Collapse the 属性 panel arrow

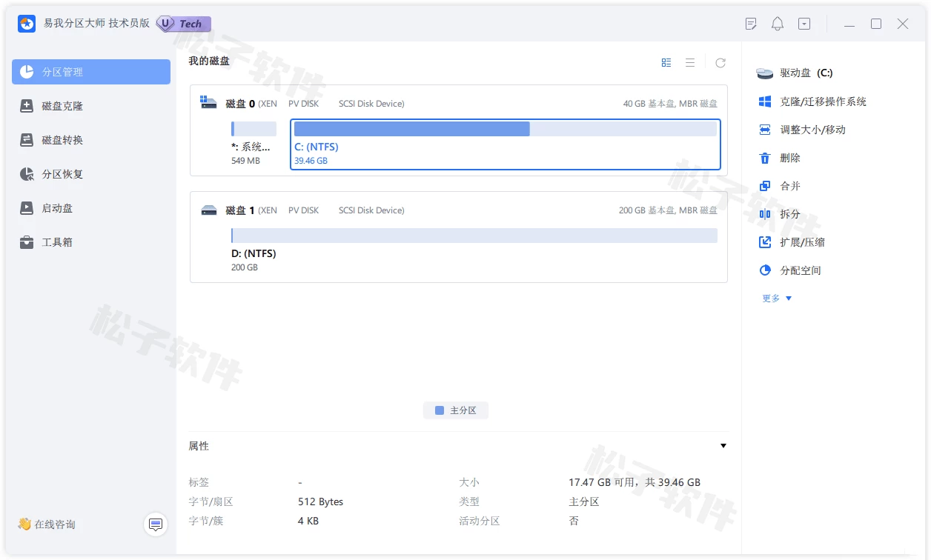click(723, 446)
